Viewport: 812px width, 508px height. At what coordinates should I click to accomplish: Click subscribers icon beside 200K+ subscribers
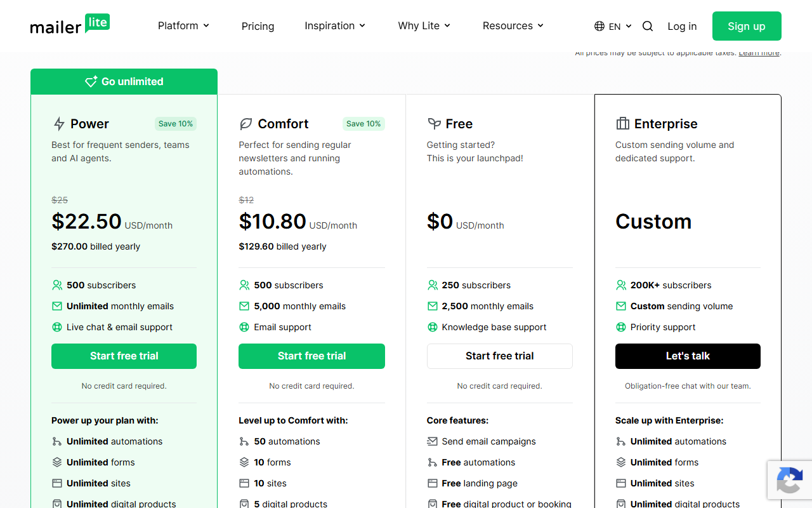(621, 285)
